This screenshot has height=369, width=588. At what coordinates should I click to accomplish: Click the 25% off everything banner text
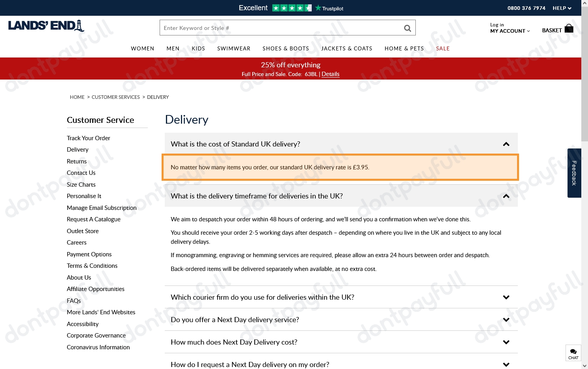point(291,65)
